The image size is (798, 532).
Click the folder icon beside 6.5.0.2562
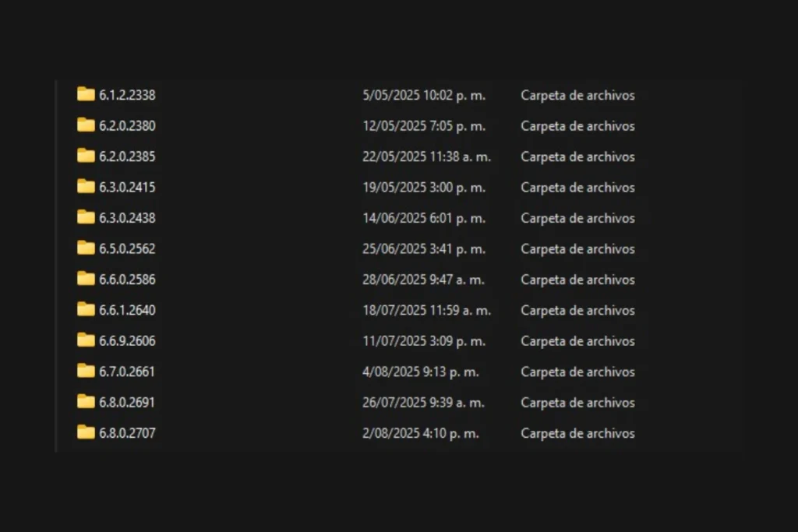pos(85,248)
